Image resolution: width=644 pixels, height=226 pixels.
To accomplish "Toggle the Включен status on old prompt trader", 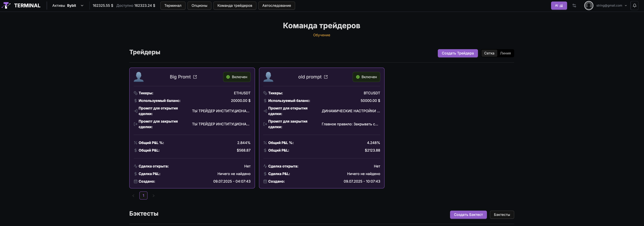I will pos(366,77).
